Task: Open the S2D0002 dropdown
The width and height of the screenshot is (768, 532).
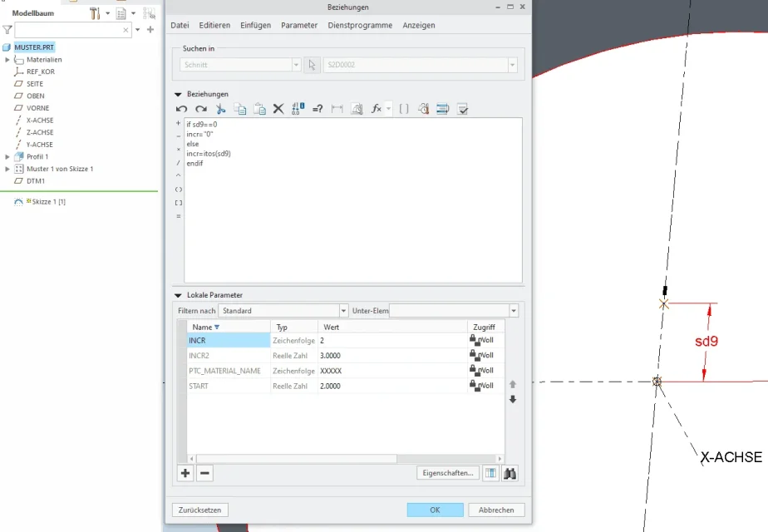Action: coord(512,65)
